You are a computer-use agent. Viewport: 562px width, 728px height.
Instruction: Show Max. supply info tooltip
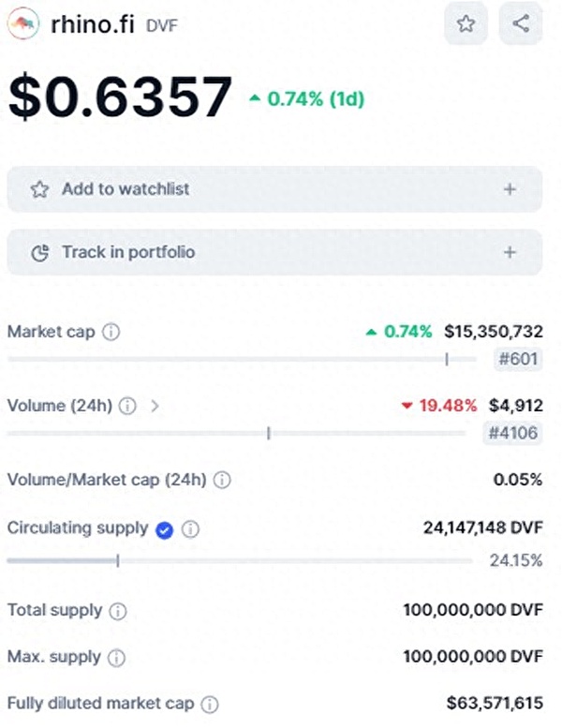(x=117, y=658)
